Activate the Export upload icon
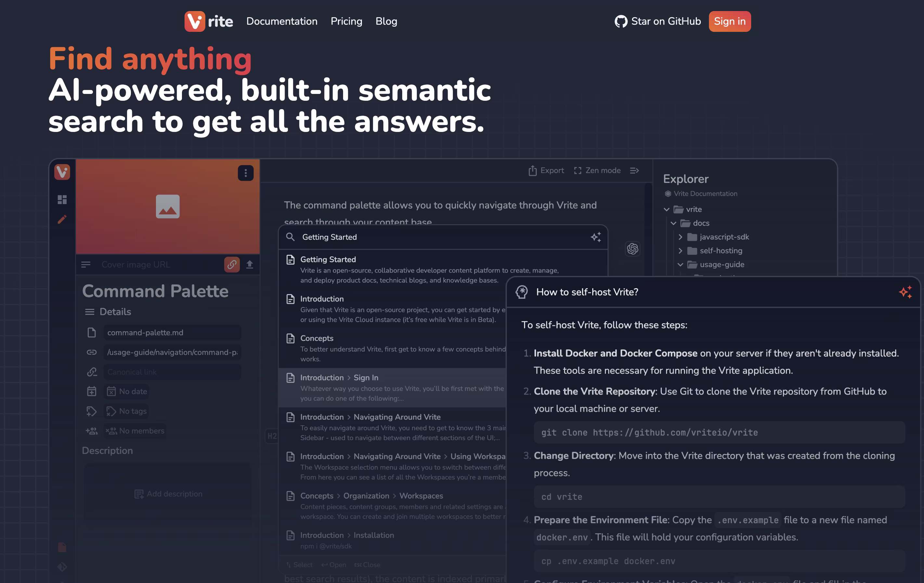The image size is (924, 583). click(533, 170)
